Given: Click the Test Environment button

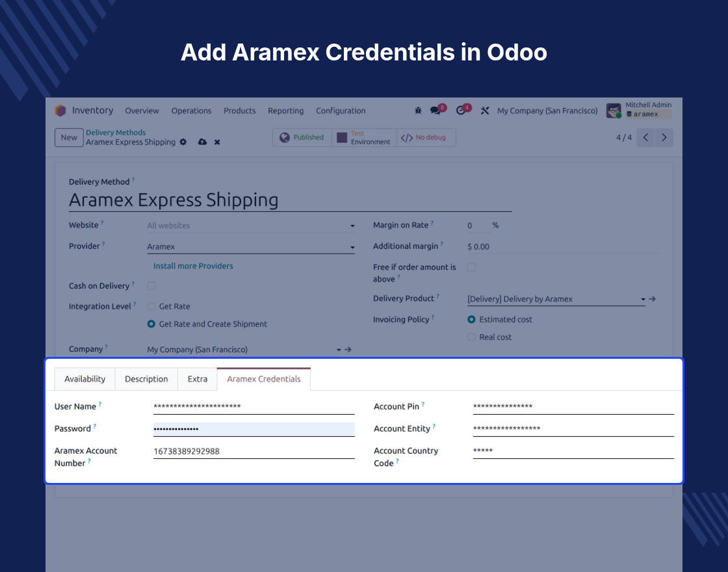Looking at the screenshot, I should 365,137.
